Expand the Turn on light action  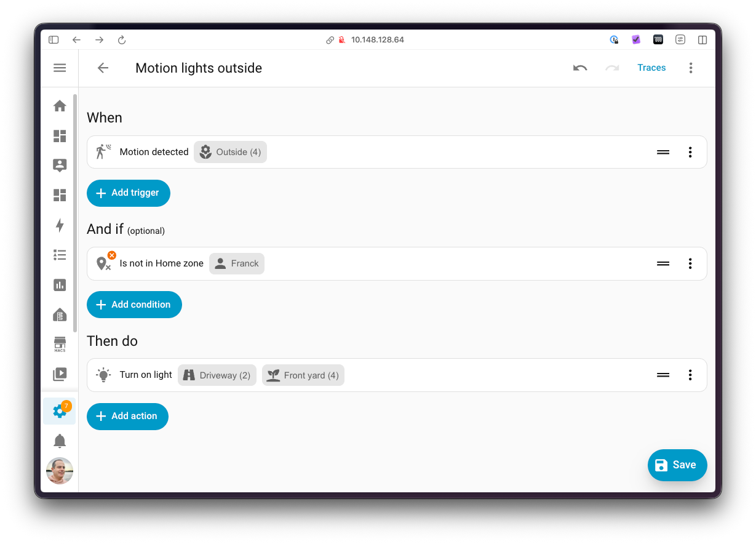397,375
